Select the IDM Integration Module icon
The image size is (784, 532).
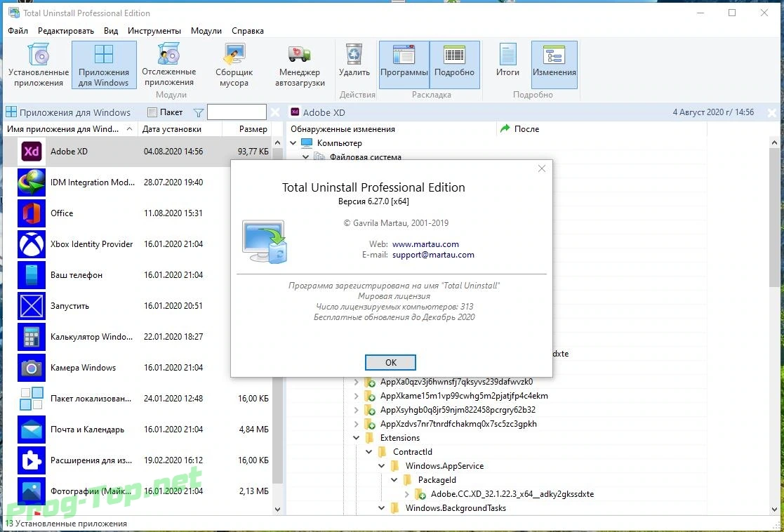point(32,182)
